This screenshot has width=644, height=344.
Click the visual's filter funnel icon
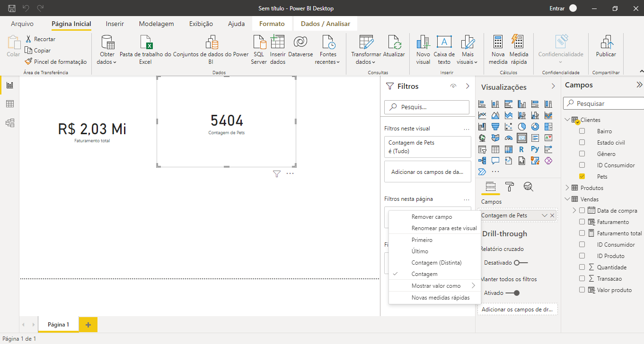tap(277, 174)
